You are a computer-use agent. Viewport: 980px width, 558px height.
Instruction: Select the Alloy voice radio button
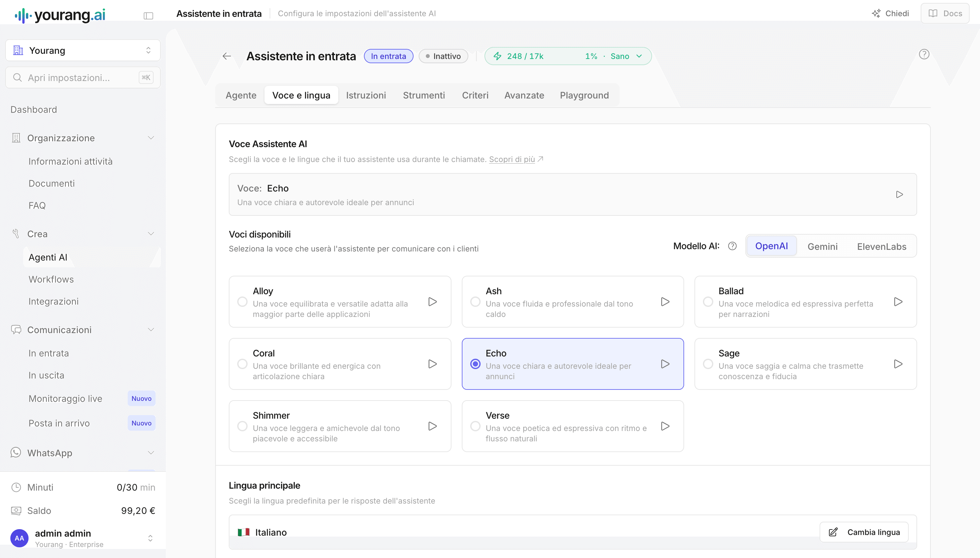(x=242, y=302)
